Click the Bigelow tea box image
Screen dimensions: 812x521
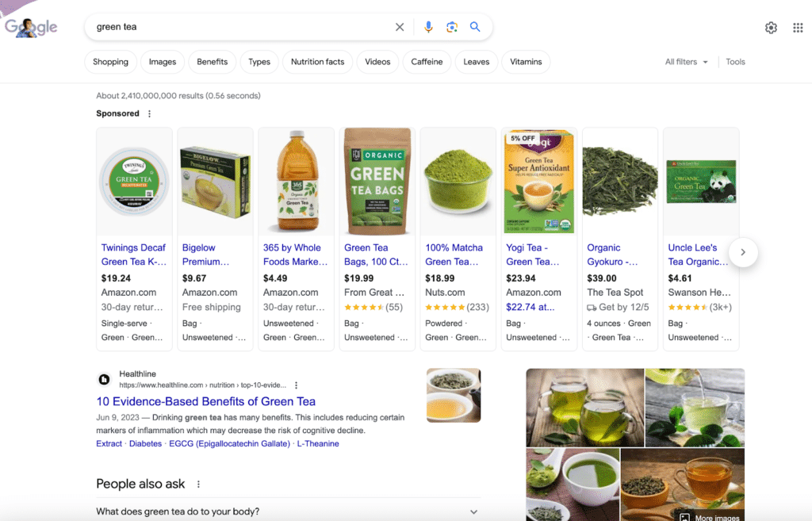point(215,182)
